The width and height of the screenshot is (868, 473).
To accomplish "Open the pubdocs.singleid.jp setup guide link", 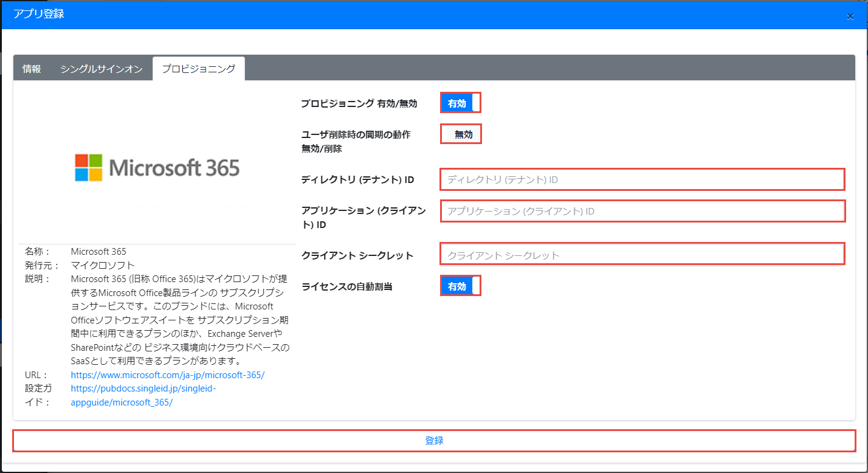I will tap(143, 388).
